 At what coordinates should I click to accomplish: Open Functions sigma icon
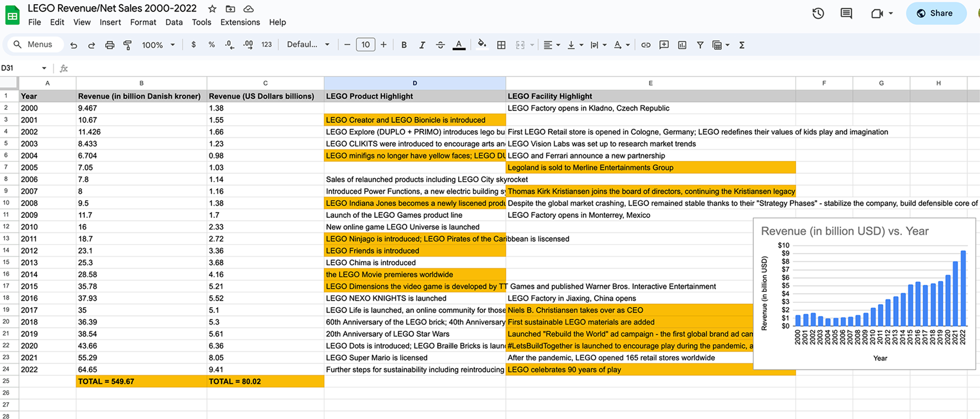[x=742, y=45]
